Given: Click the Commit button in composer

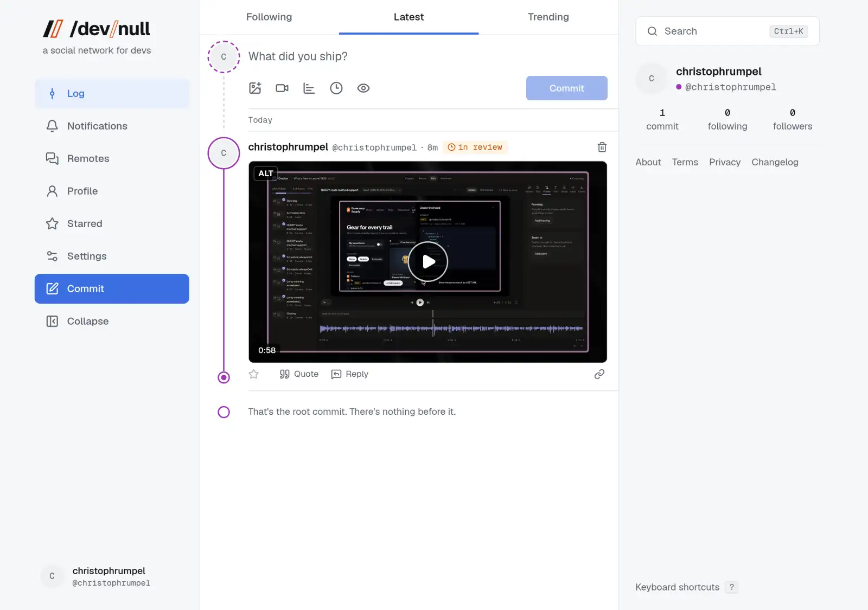Looking at the screenshot, I should [x=566, y=88].
